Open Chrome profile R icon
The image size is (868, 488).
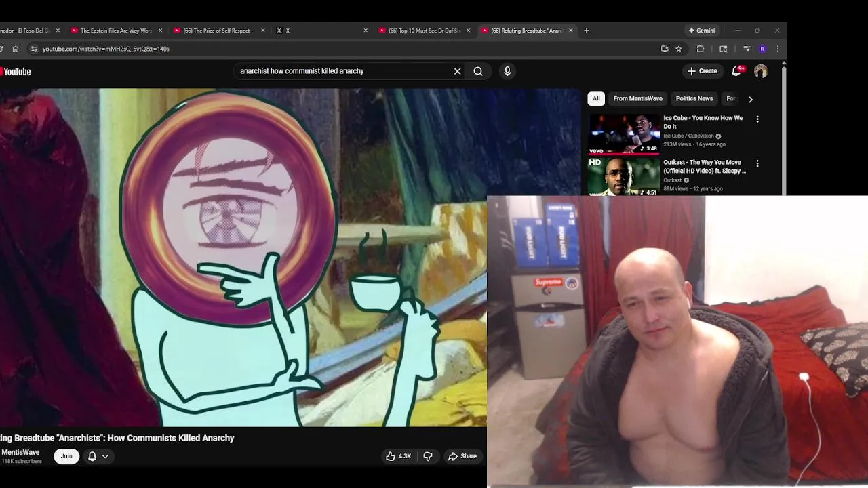click(x=762, y=49)
